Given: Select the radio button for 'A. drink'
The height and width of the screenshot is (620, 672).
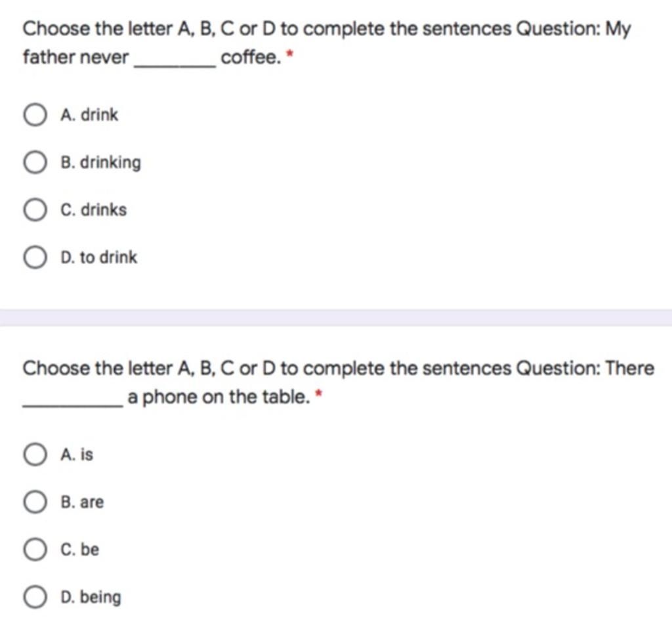Looking at the screenshot, I should [x=35, y=115].
